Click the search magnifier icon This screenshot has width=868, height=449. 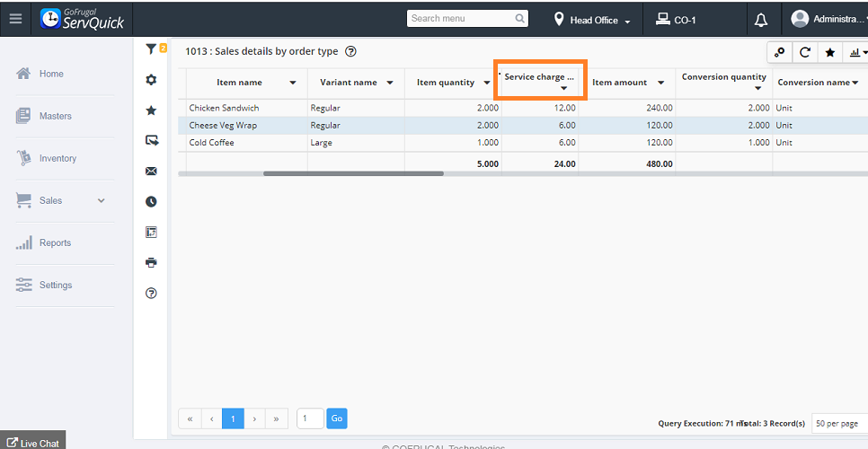coord(519,18)
